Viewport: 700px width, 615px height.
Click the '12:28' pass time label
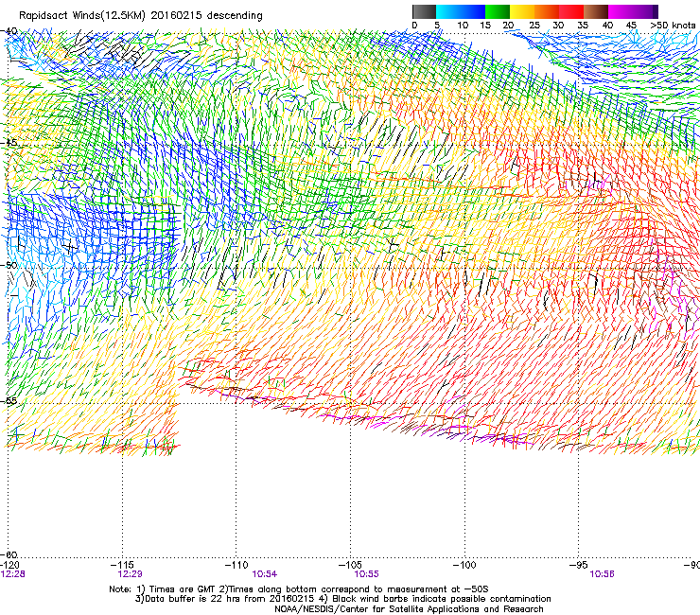tap(12, 574)
